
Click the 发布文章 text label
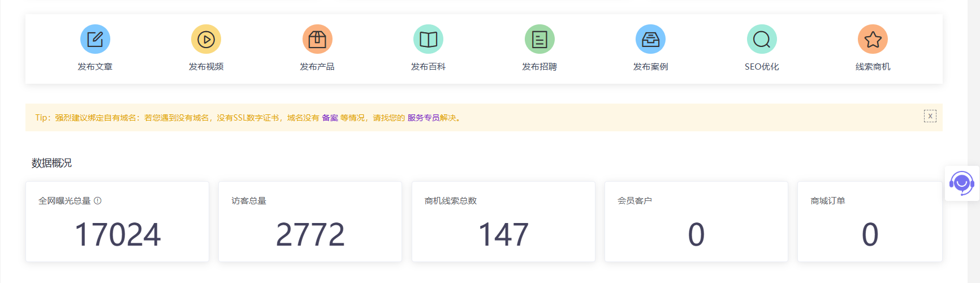[95, 67]
